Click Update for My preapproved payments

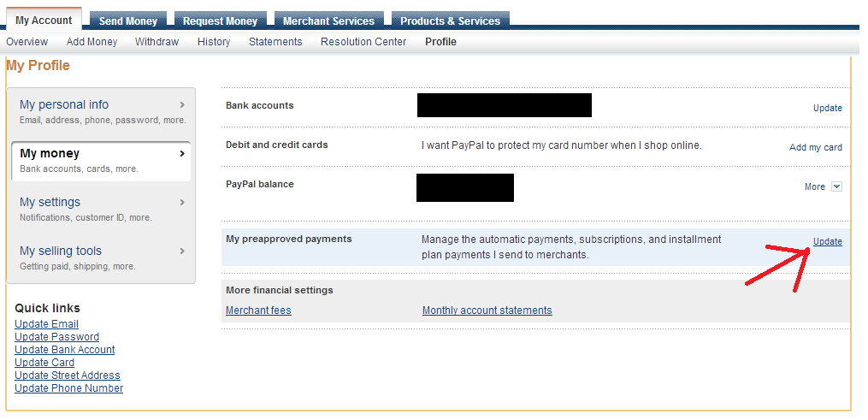point(827,242)
